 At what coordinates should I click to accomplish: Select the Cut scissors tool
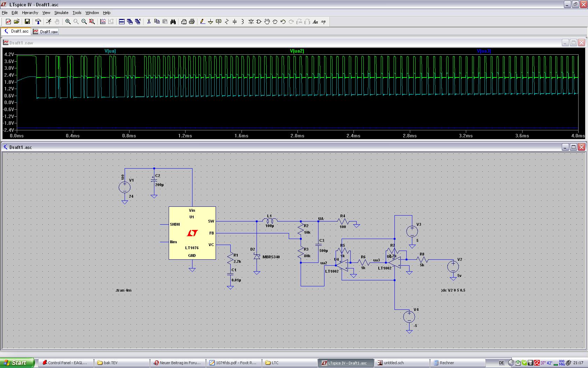point(149,22)
